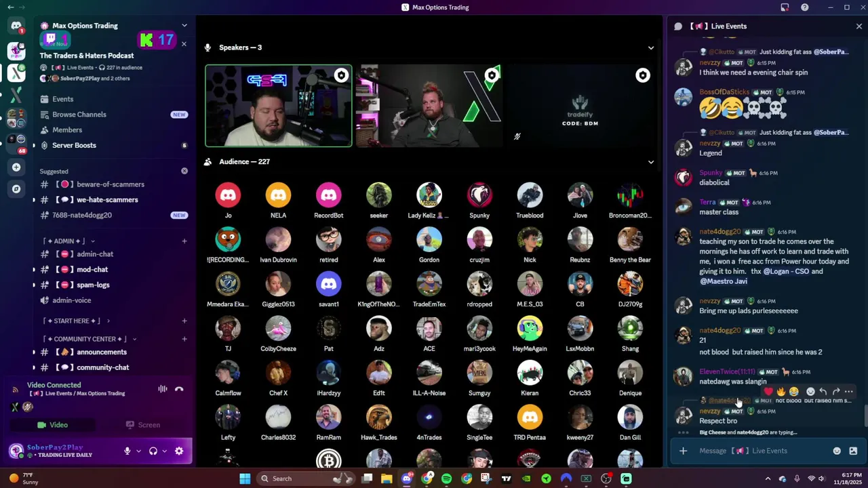Toggle Screen share button
This screenshot has height=488, width=868.
[x=143, y=425]
